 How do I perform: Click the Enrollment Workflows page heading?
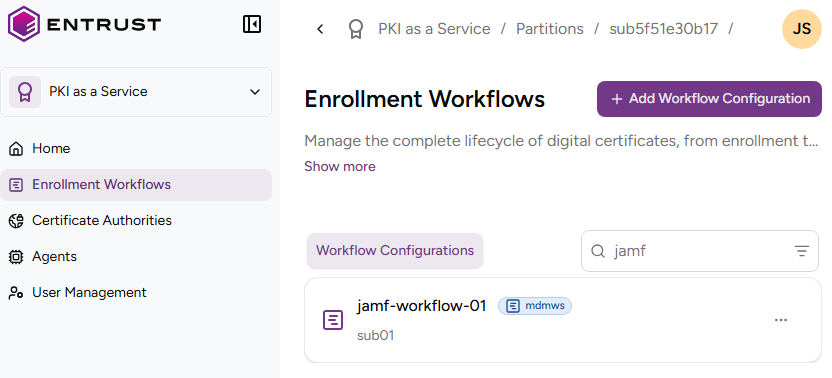[424, 99]
